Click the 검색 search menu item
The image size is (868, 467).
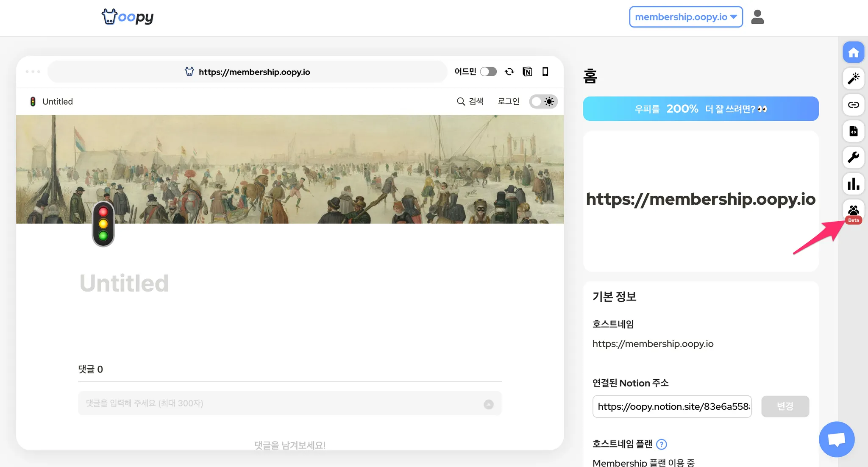point(470,101)
